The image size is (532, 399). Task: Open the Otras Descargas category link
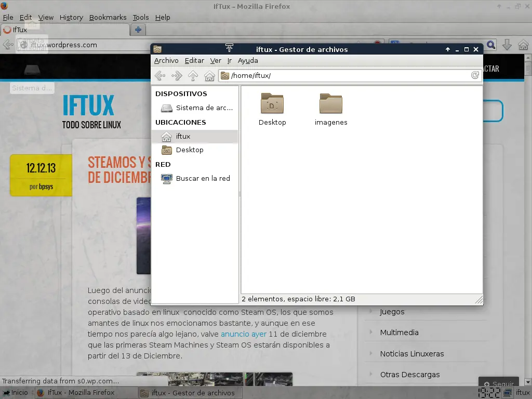pyautogui.click(x=410, y=375)
